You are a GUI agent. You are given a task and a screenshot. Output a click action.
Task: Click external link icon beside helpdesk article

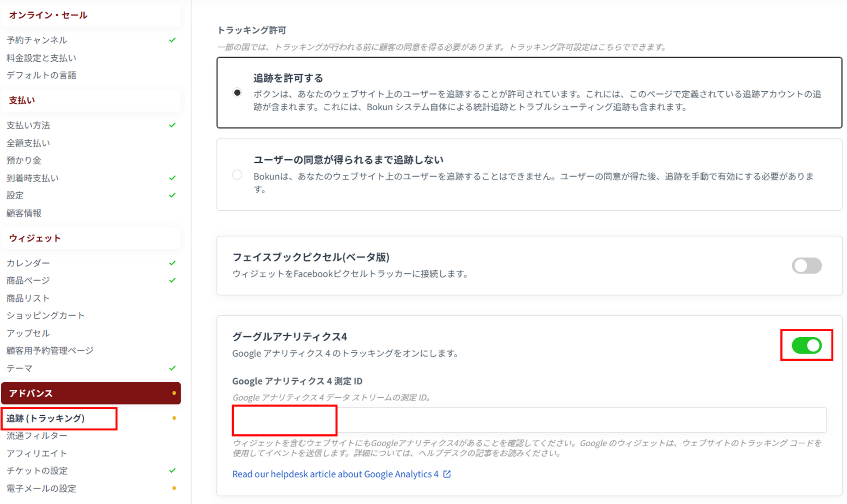[447, 474]
